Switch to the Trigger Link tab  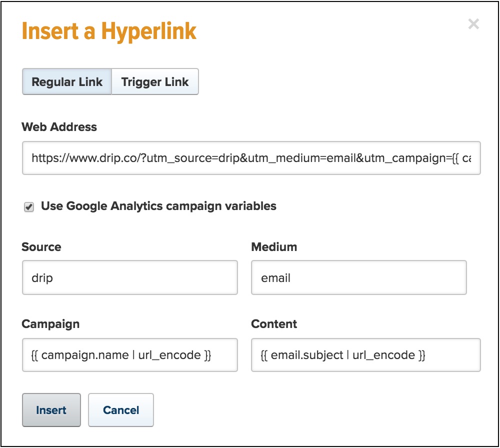tap(155, 82)
